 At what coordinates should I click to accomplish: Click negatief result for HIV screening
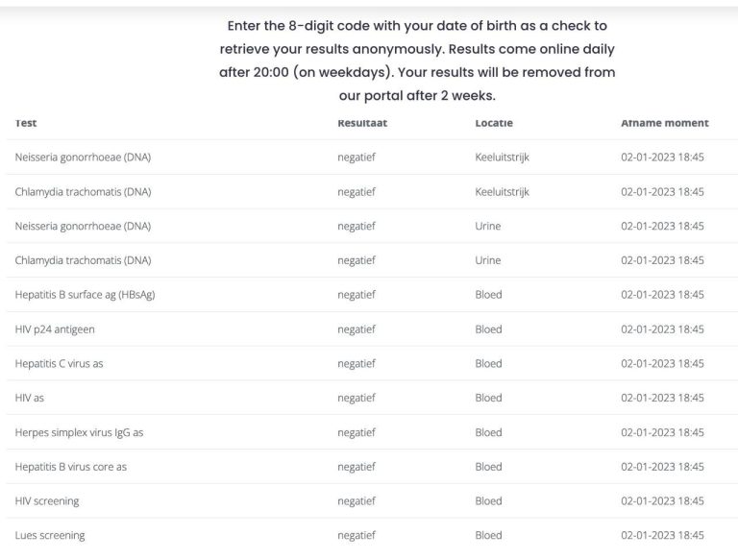coord(357,501)
